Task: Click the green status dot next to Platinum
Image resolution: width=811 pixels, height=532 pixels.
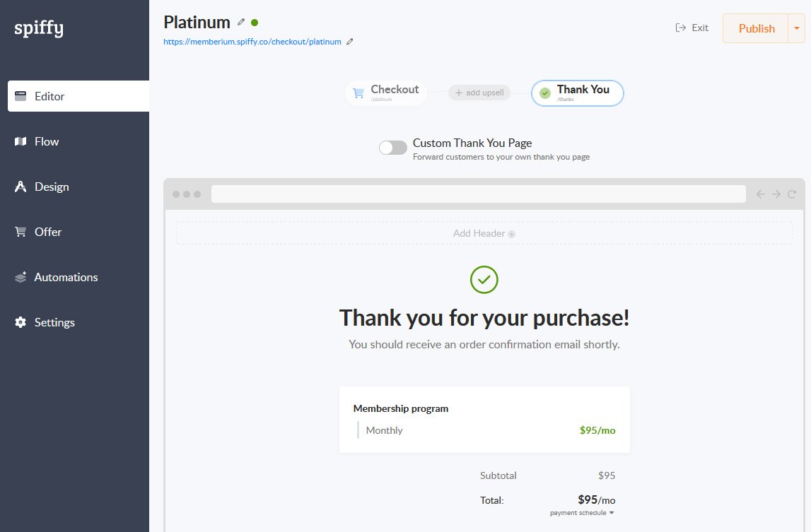Action: coord(255,22)
